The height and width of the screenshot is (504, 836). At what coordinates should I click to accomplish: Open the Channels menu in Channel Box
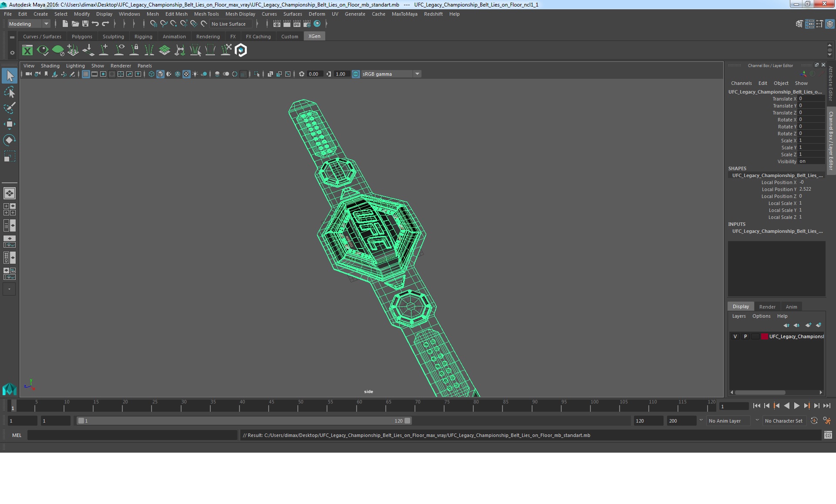coord(741,83)
